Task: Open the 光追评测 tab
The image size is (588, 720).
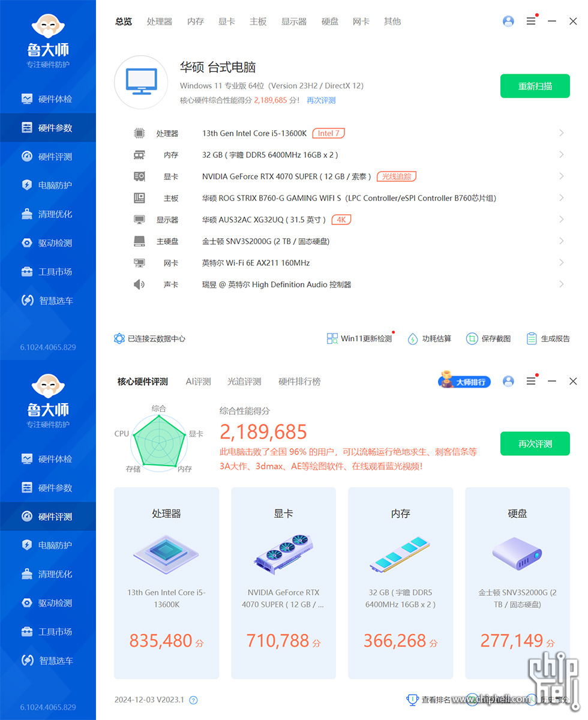Action: 244,382
